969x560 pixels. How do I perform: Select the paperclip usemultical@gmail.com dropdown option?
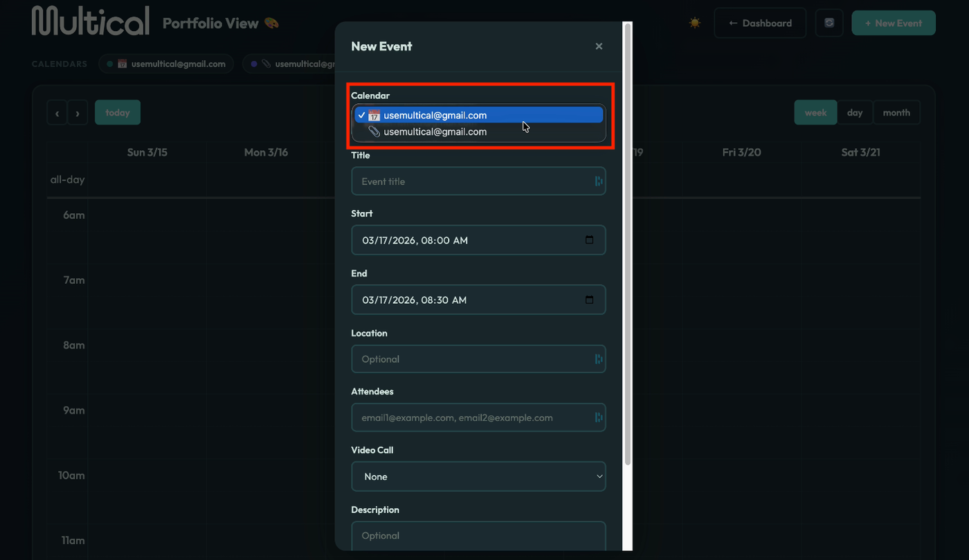point(435,132)
